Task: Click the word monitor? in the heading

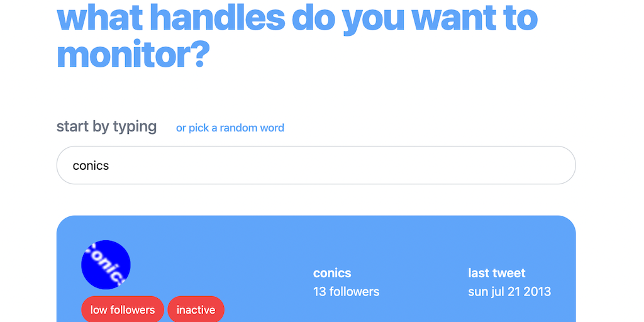Action: click(x=132, y=55)
